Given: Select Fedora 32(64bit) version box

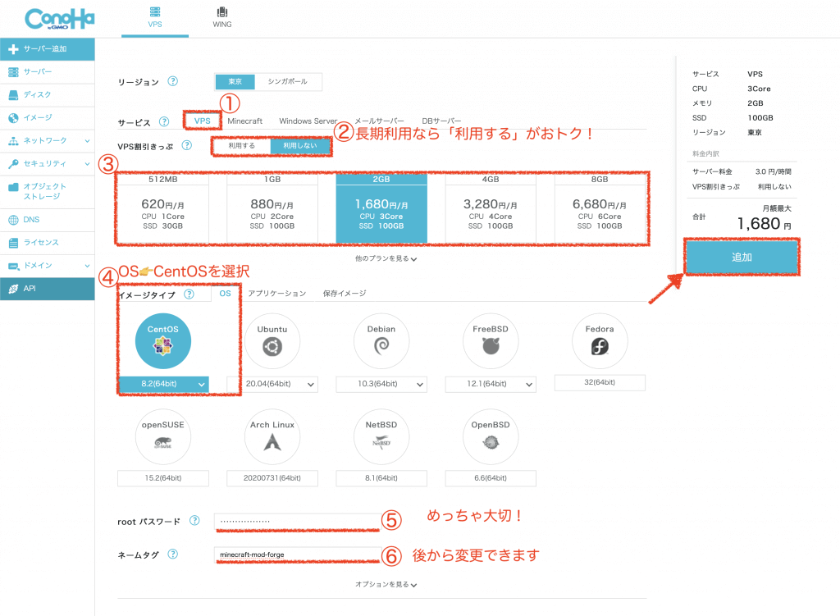Looking at the screenshot, I should coord(600,382).
